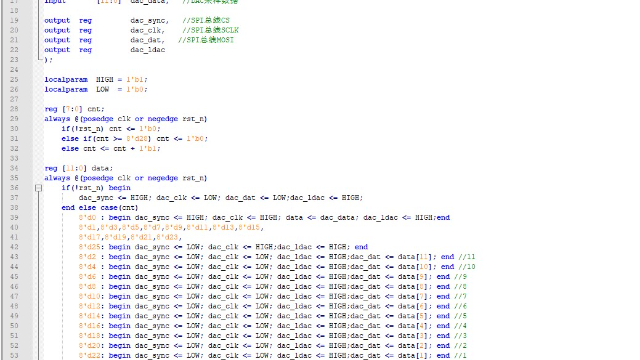Select 'dac_clk,' in the output declaration
This screenshot has width=640, height=360.
coord(148,30)
